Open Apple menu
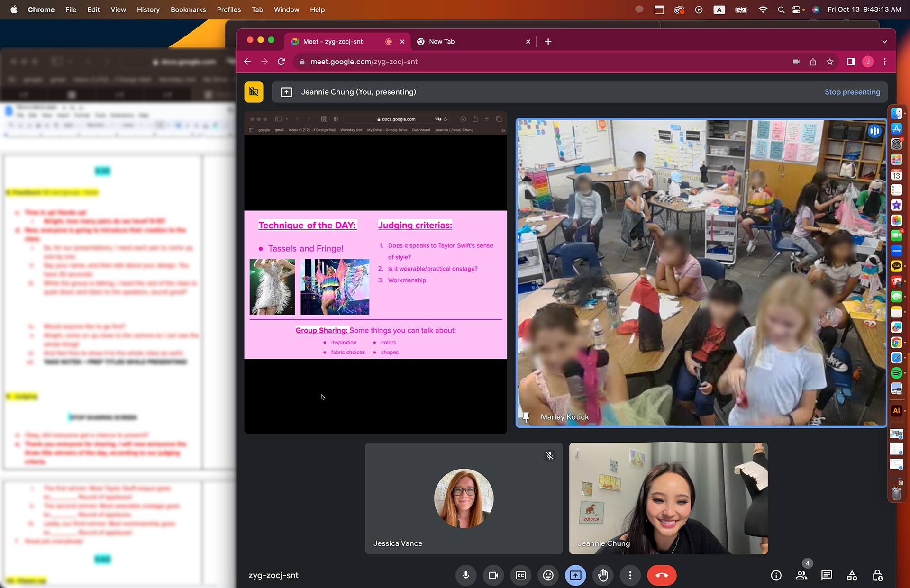 14,9
